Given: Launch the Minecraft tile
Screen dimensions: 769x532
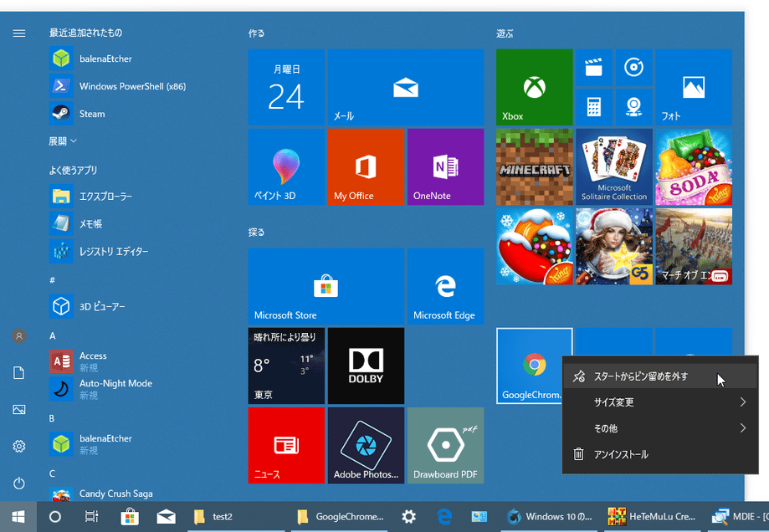Looking at the screenshot, I should click(x=534, y=166).
